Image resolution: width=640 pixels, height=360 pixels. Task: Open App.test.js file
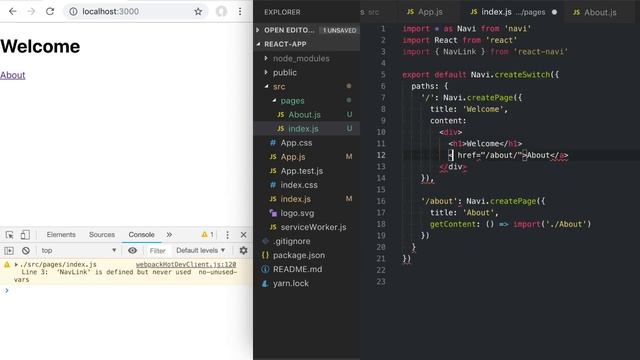click(302, 171)
